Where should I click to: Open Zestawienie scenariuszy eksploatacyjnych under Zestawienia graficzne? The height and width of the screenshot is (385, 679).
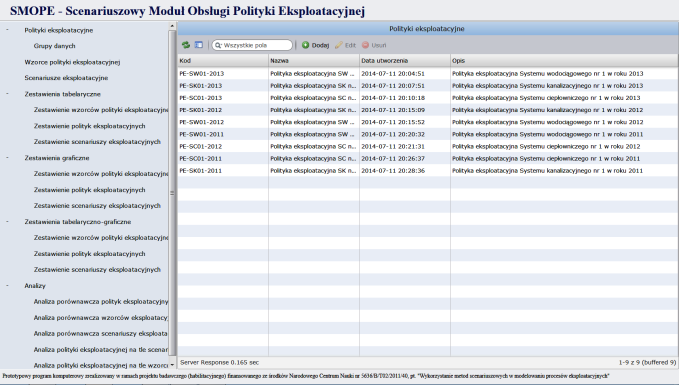coord(97,206)
